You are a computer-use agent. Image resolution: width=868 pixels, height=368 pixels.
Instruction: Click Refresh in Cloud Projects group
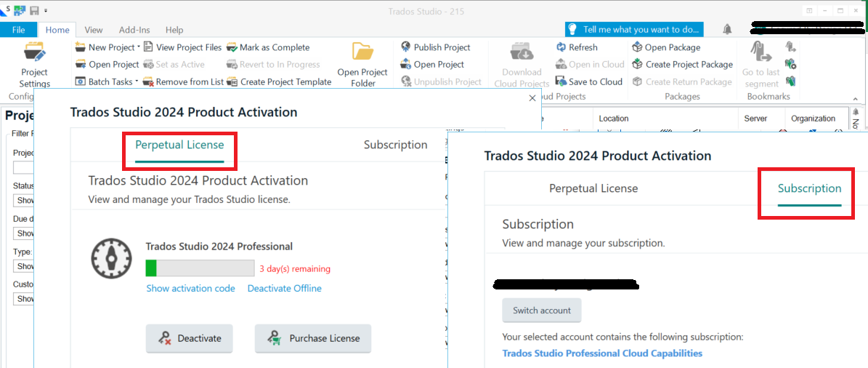[576, 47]
